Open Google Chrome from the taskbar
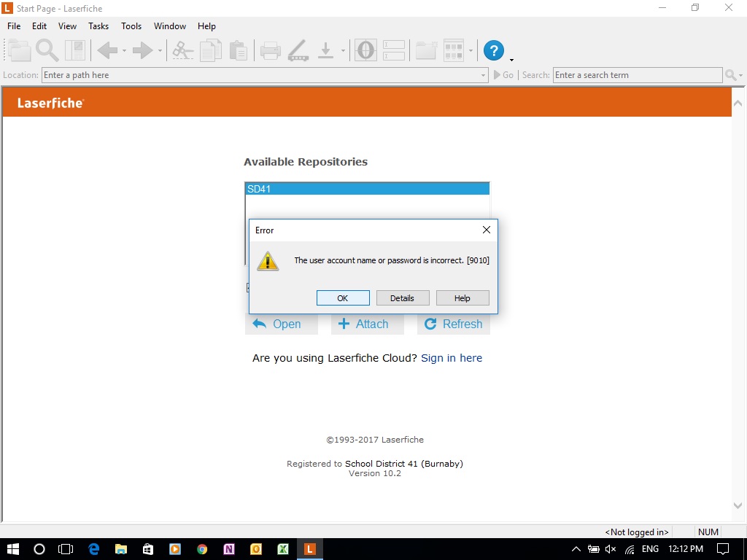This screenshot has height=560, width=747. (202, 549)
